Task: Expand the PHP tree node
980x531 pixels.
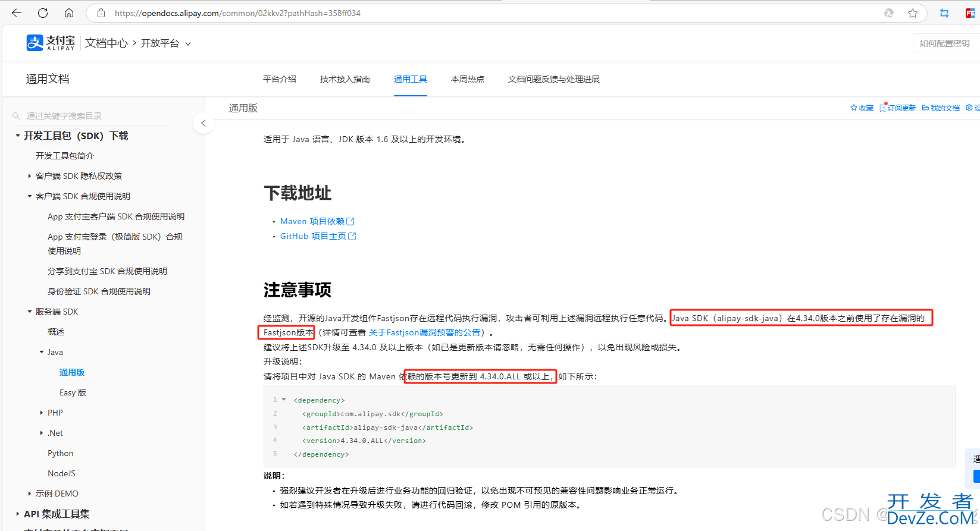Action: [42, 413]
